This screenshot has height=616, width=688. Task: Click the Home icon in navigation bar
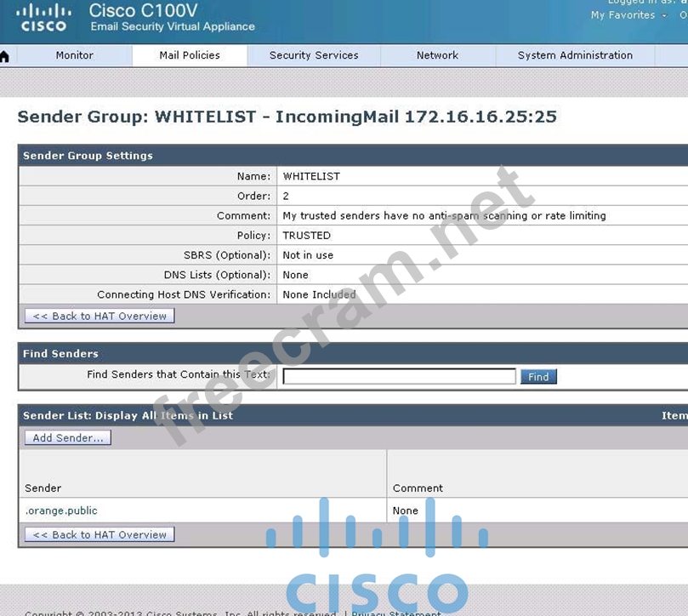pos(5,56)
